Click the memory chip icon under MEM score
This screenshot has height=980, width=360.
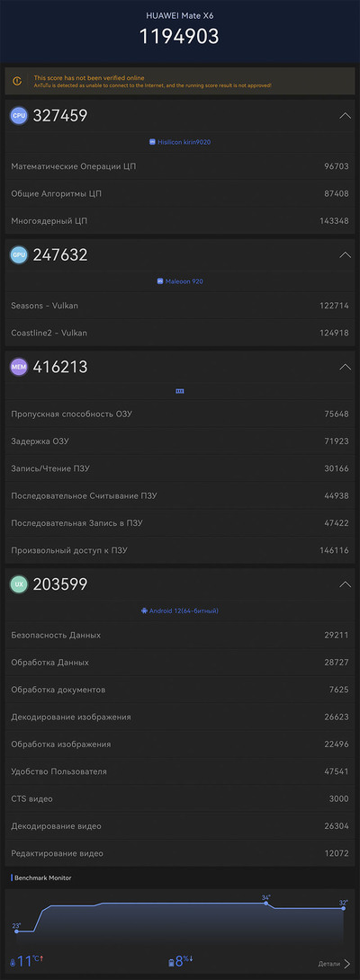point(180,391)
